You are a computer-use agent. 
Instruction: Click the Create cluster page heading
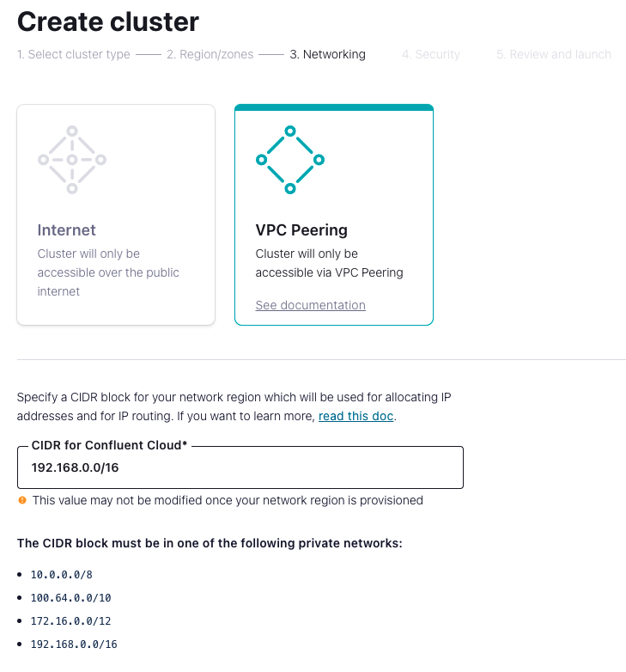pos(108,21)
